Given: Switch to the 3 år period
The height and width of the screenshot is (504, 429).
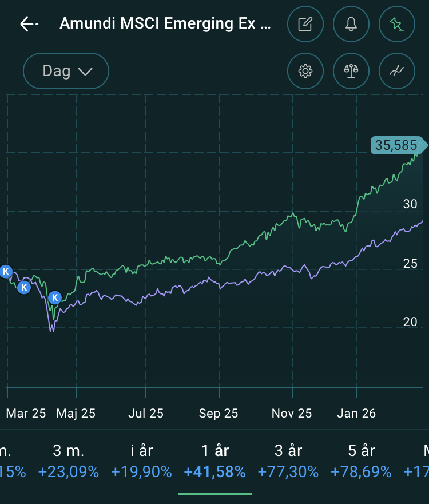Looking at the screenshot, I should pos(288,461).
